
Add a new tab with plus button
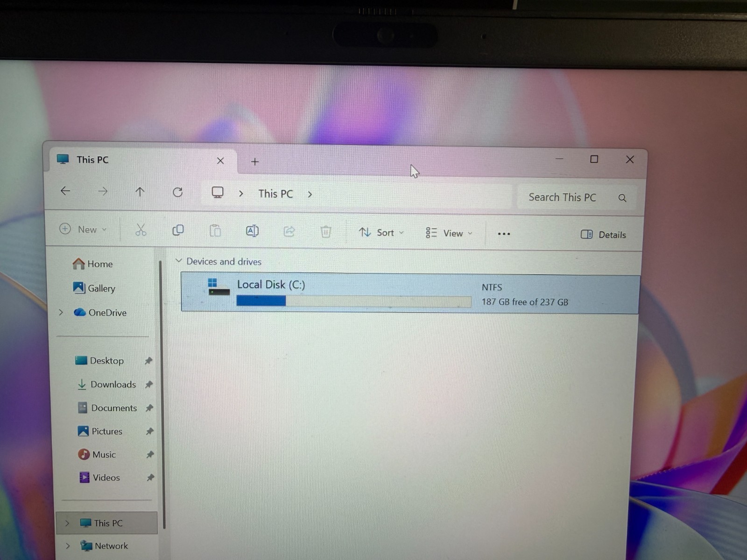pyautogui.click(x=255, y=161)
